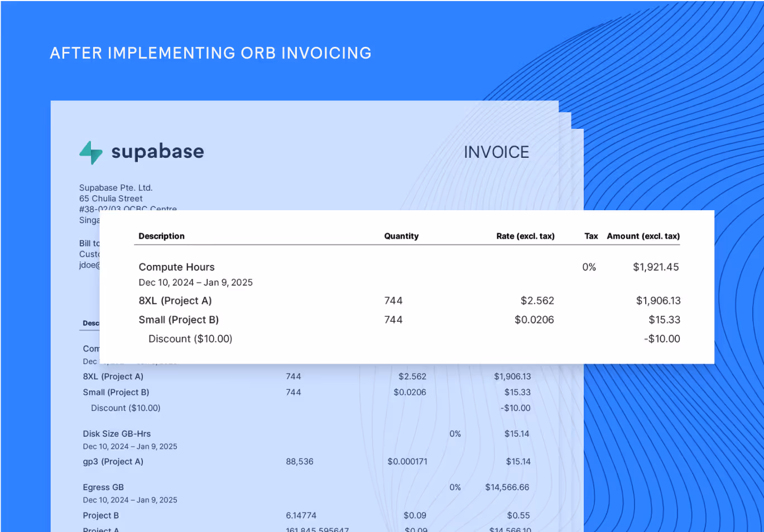Click the Description column header in callout
Image resolution: width=764 pixels, height=532 pixels.
161,236
